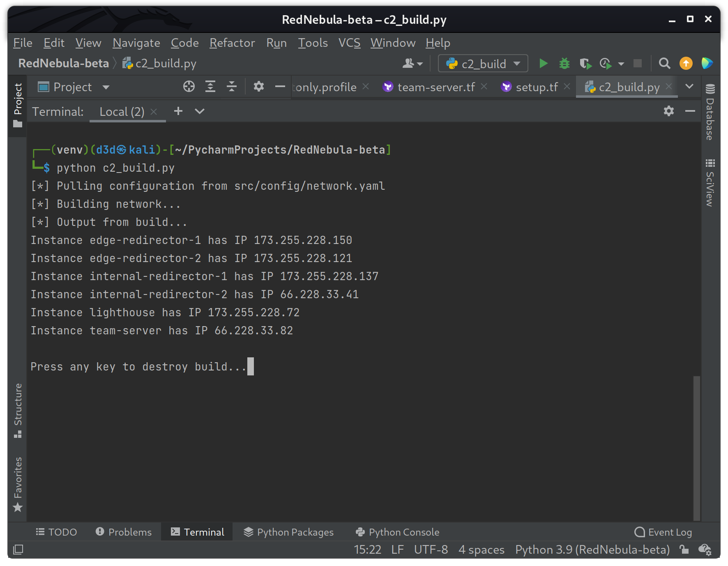Image resolution: width=728 pixels, height=566 pixels.
Task: Click the profile run icon
Action: (606, 64)
